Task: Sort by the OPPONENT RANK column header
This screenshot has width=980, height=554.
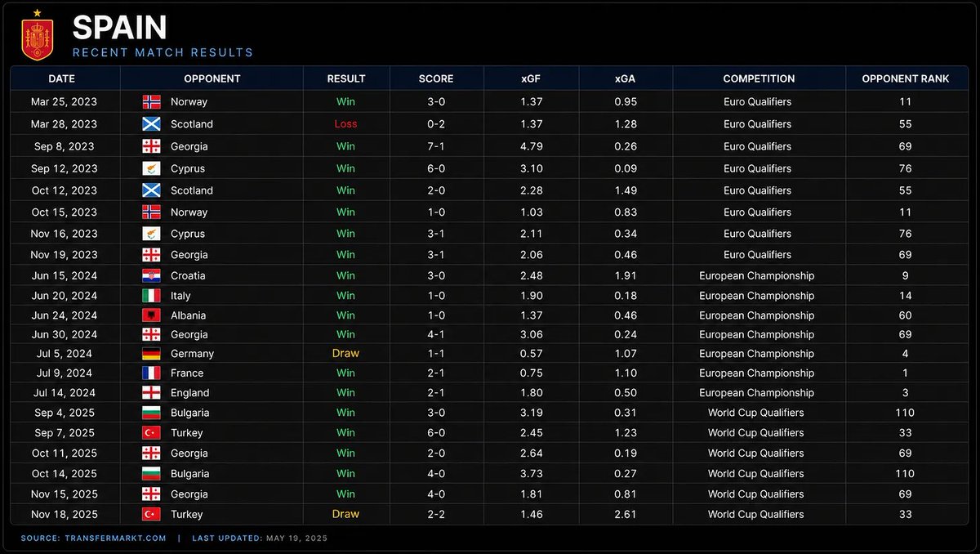Action: pyautogui.click(x=906, y=79)
